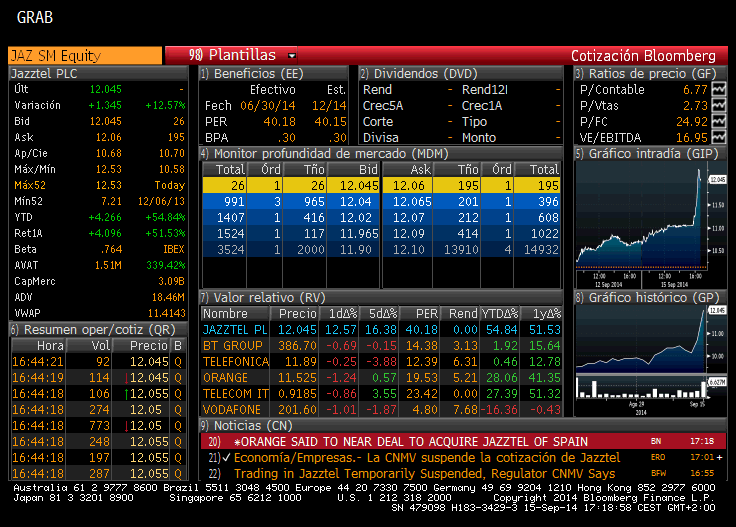Click the PER column header in RV table
The width and height of the screenshot is (736, 527).
[x=420, y=313]
